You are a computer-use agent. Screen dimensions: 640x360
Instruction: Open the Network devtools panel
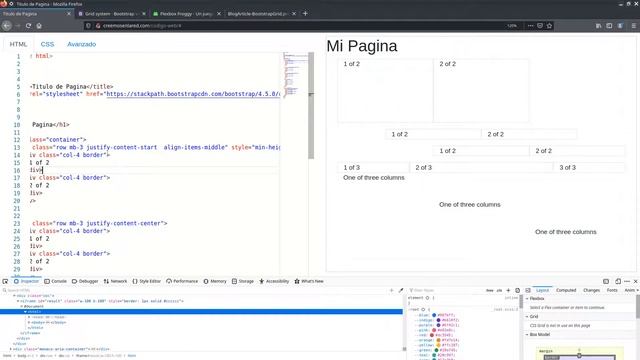click(x=115, y=281)
